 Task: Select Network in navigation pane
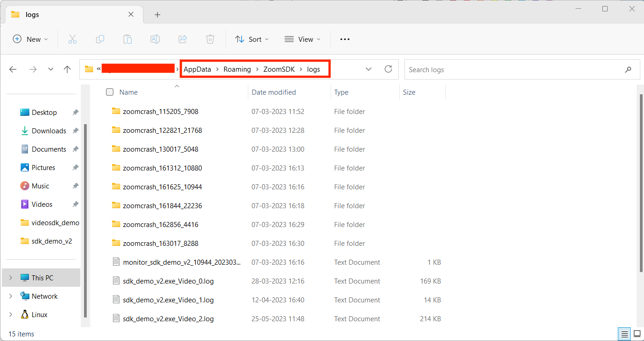pos(45,296)
